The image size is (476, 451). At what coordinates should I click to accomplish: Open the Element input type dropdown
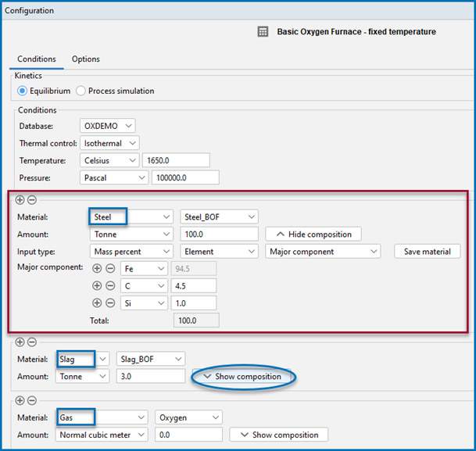pos(219,252)
